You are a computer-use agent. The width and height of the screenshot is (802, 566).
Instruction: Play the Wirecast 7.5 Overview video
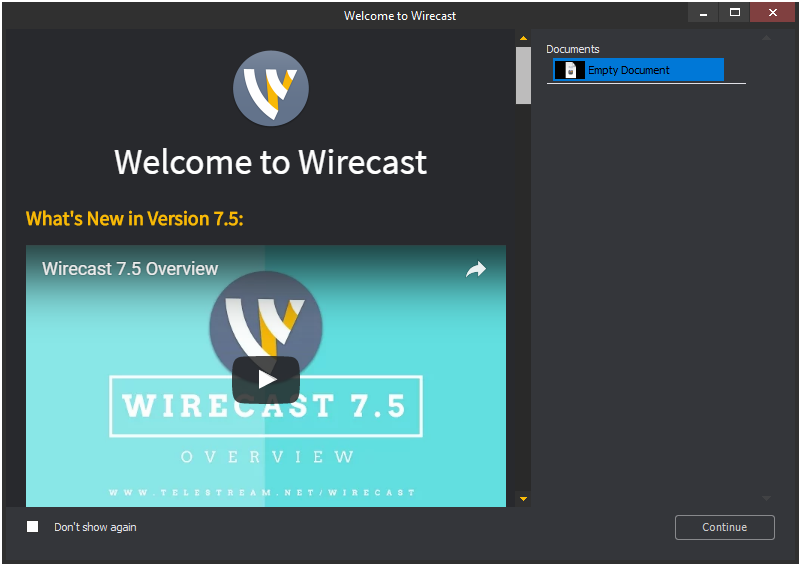click(266, 379)
